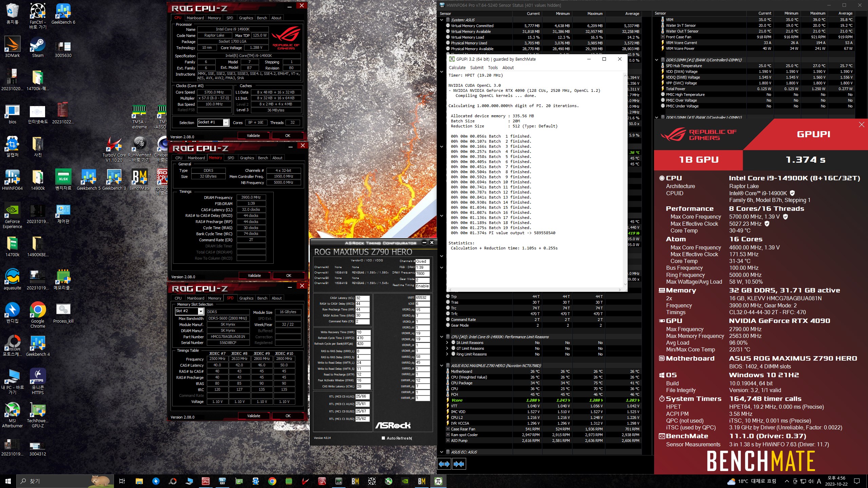Click HWiNFO shrink columns inward-arrows icon
The image size is (868, 488).
(459, 464)
